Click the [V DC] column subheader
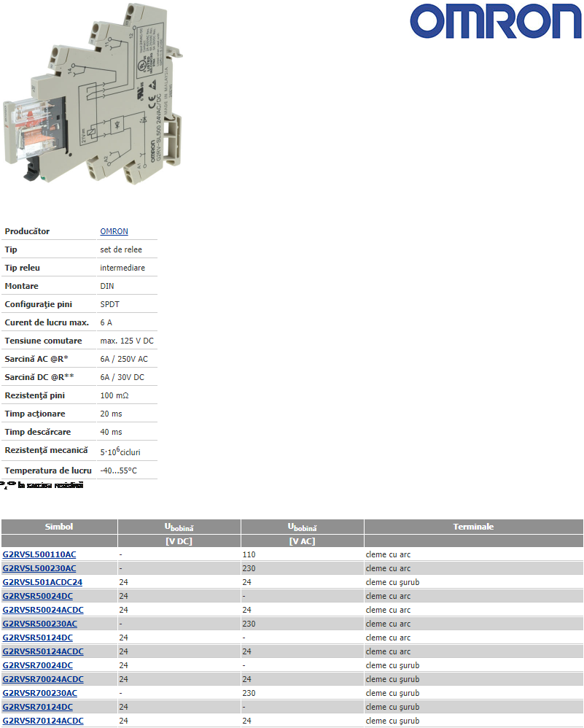 [x=179, y=541]
